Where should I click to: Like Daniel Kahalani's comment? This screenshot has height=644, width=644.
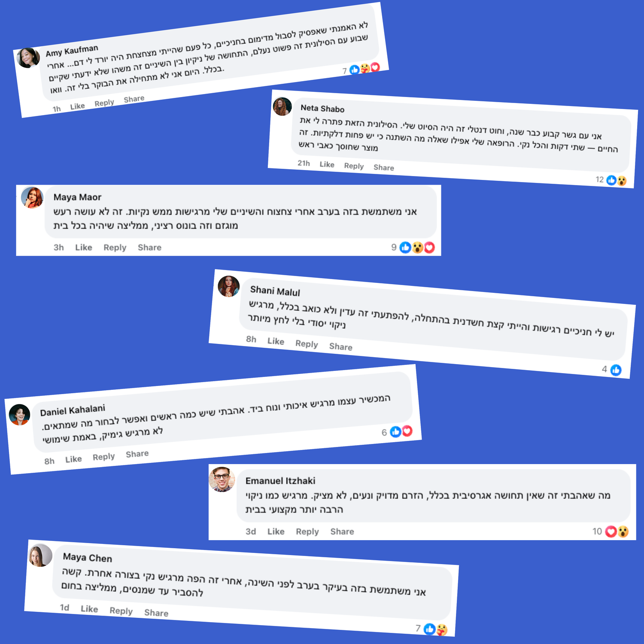pos(73,459)
